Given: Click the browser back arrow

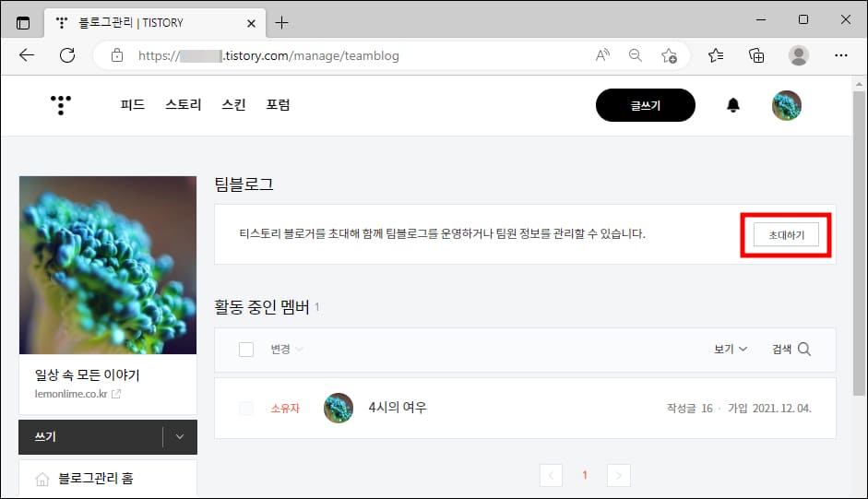Looking at the screenshot, I should point(27,54).
